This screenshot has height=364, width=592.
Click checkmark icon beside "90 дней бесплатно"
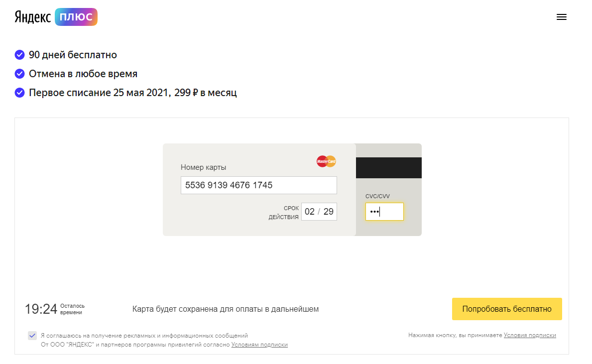pos(20,55)
